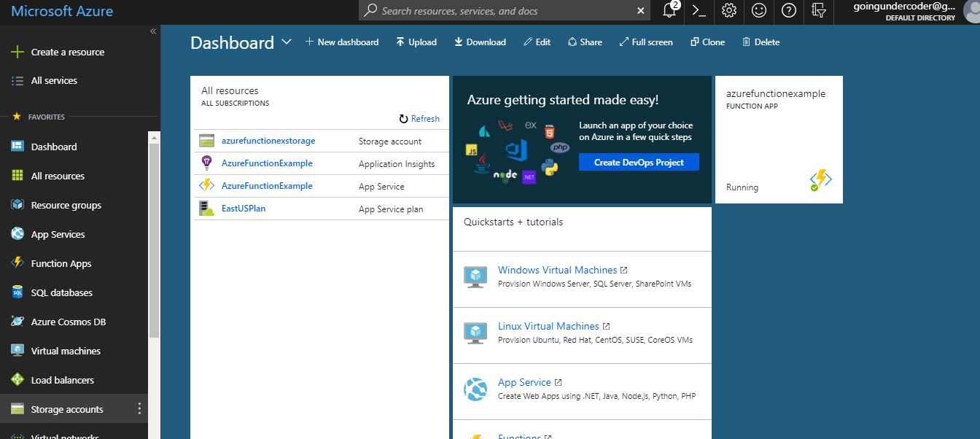Click the Create DevOps Project button
The height and width of the screenshot is (439, 980).
tap(639, 162)
